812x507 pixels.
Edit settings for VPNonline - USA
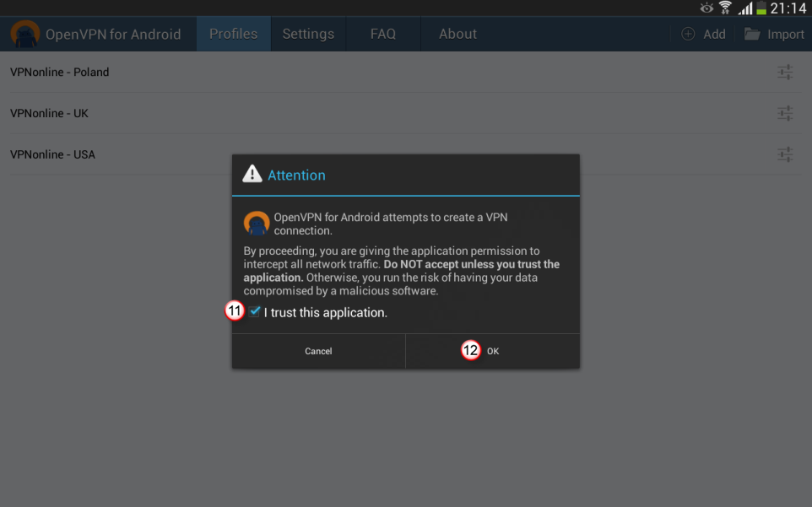click(x=785, y=154)
